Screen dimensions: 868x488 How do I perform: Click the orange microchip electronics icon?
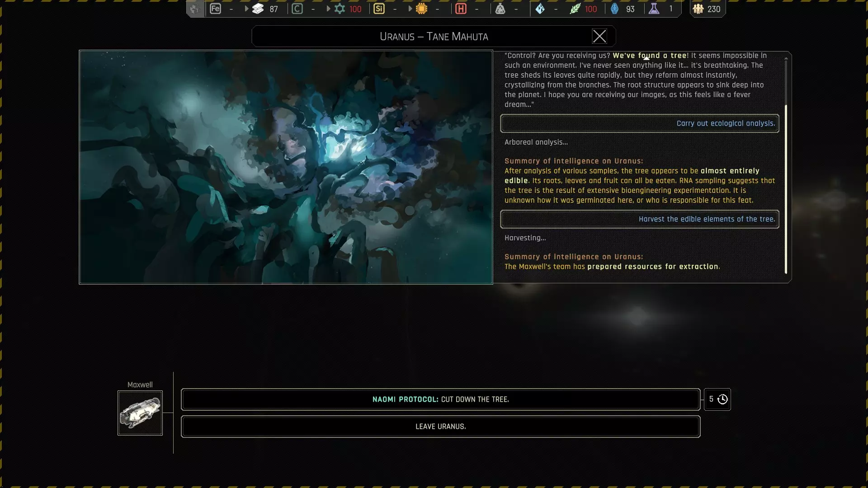[x=421, y=9]
